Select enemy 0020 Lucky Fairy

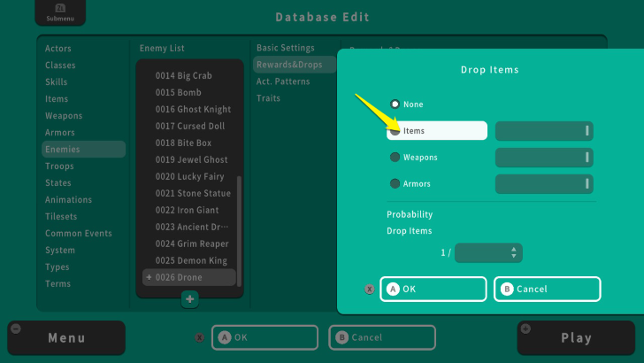pyautogui.click(x=189, y=176)
